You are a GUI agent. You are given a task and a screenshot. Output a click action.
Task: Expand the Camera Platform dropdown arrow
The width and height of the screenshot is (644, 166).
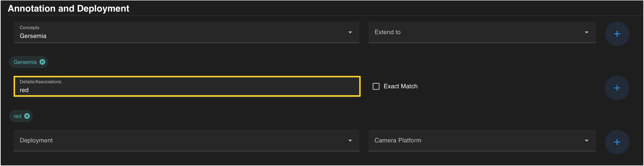tap(586, 140)
